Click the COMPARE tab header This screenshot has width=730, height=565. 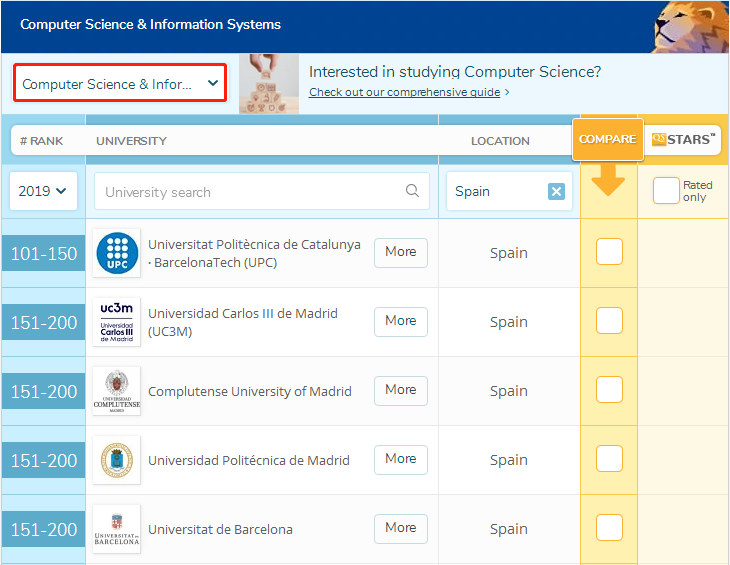tap(608, 139)
